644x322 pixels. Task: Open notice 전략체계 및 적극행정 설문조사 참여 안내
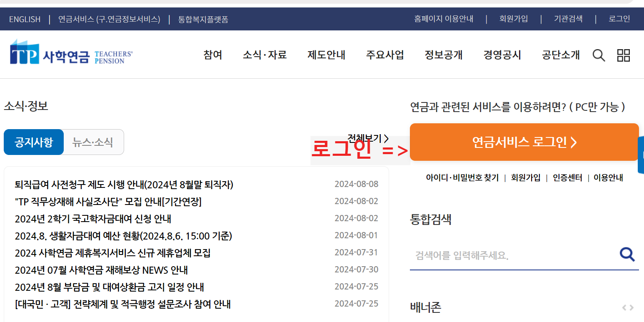(x=123, y=304)
